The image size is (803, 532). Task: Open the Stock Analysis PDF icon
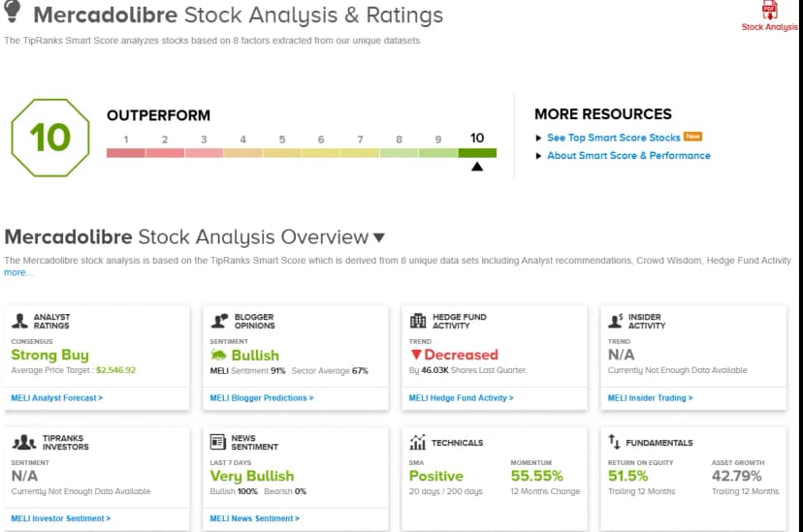(x=769, y=11)
